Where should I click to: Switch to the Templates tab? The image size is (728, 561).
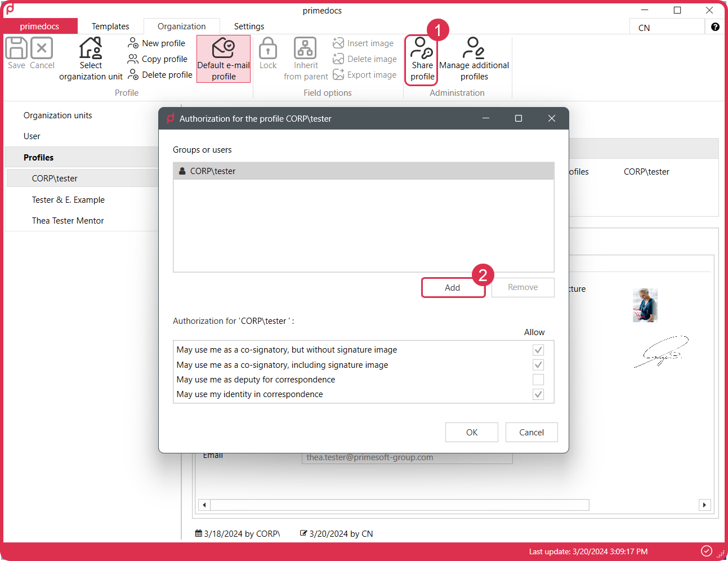coord(110,26)
